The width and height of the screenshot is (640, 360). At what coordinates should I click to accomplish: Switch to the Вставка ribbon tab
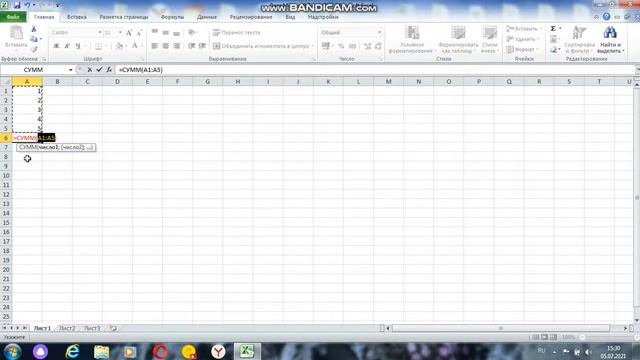pos(77,17)
